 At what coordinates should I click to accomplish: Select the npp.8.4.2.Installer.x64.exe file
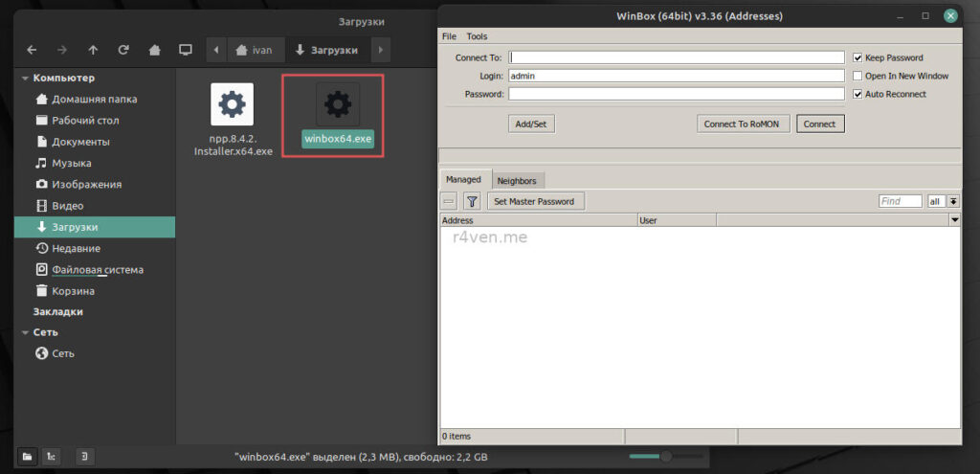233,103
